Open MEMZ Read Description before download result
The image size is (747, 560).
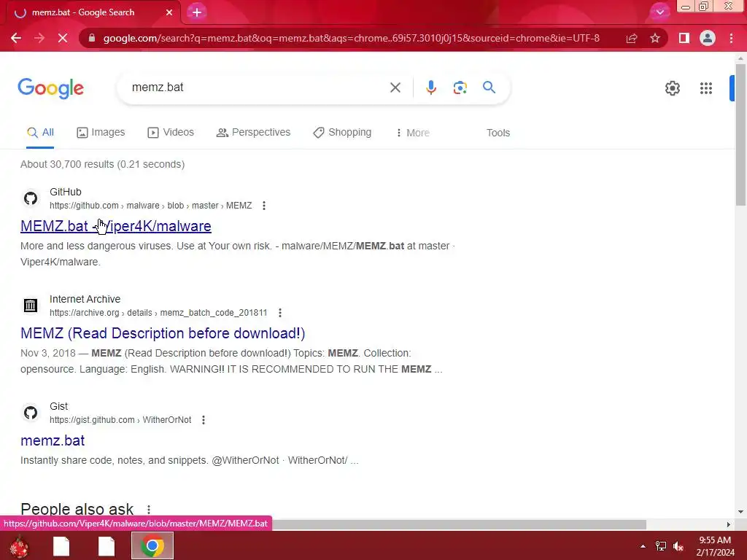point(163,333)
